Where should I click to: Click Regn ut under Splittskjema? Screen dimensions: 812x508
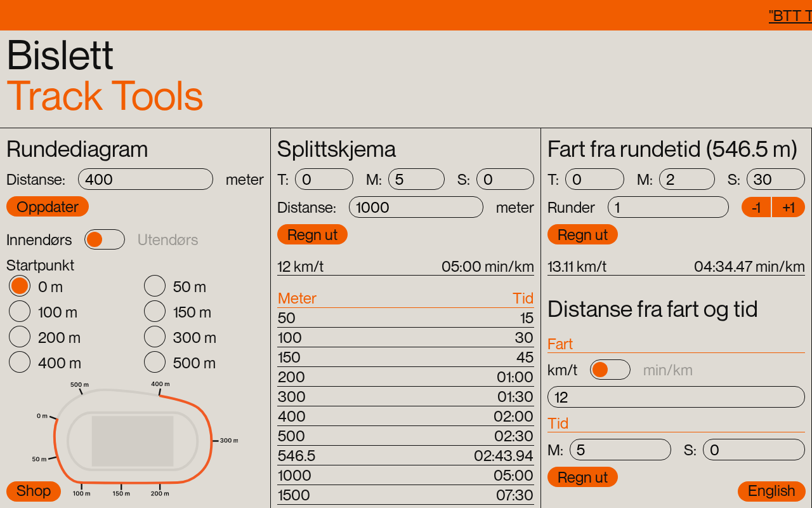(x=312, y=234)
